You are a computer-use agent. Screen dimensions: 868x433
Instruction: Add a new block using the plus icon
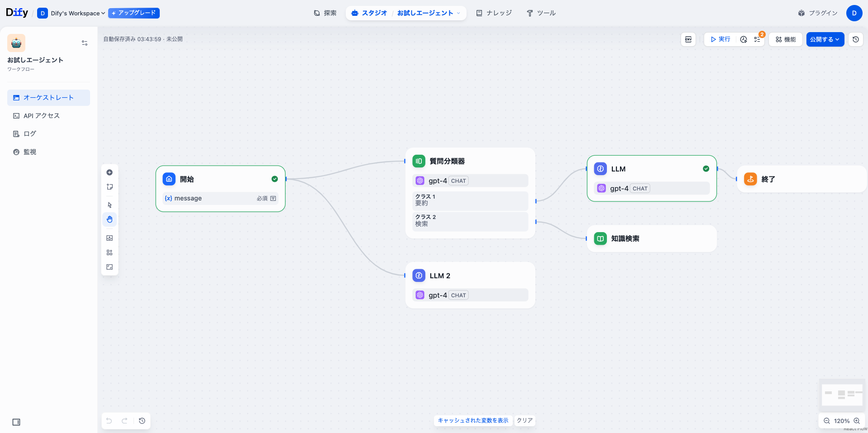[109, 172]
